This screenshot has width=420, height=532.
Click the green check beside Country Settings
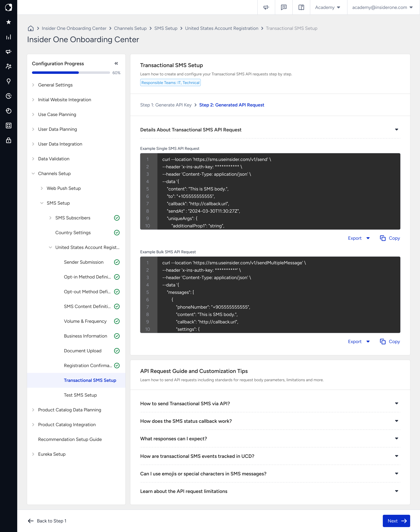(x=117, y=232)
